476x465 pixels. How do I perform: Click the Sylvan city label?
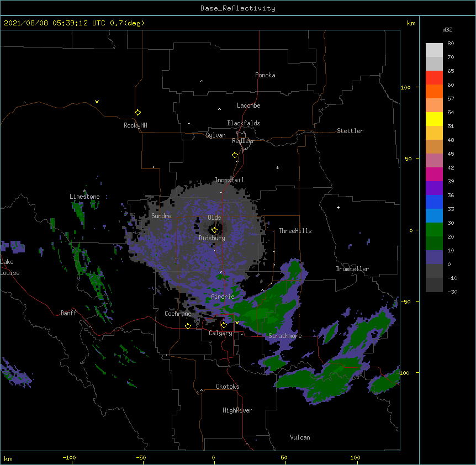215,135
